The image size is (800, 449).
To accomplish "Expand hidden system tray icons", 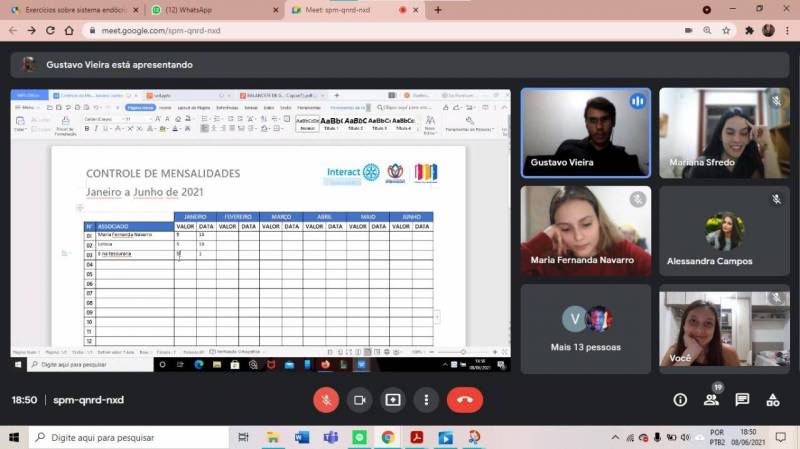I will pyautogui.click(x=615, y=437).
